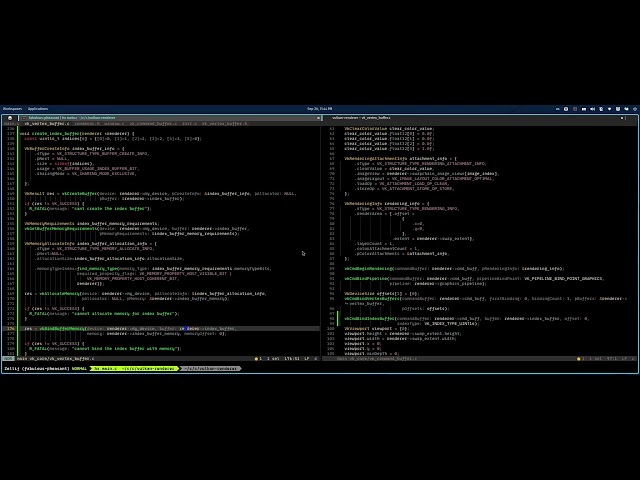Click cursor position '176:51' in left statusline

coord(291,359)
